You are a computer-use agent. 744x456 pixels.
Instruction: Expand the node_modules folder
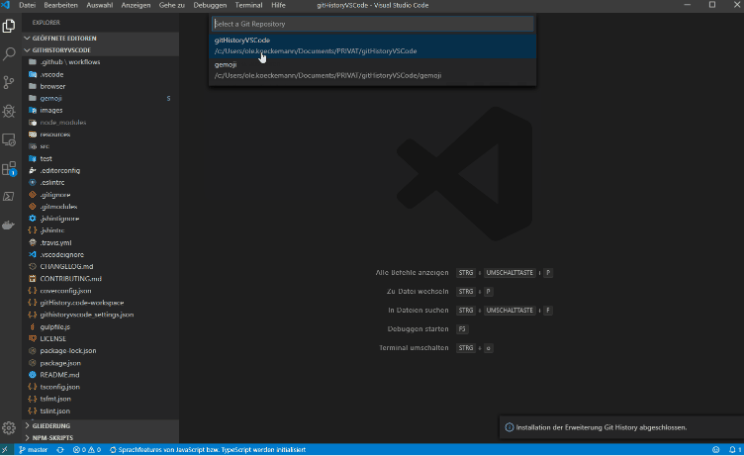coord(101,122)
